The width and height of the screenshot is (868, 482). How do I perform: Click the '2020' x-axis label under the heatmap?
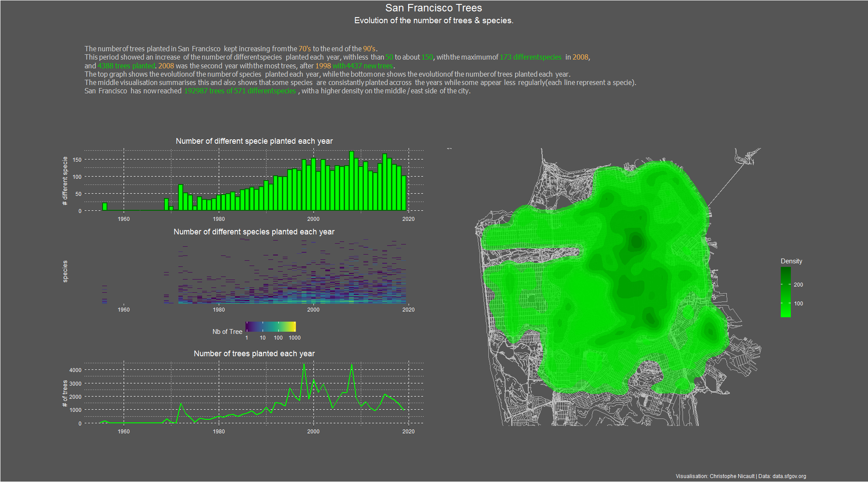[409, 310]
